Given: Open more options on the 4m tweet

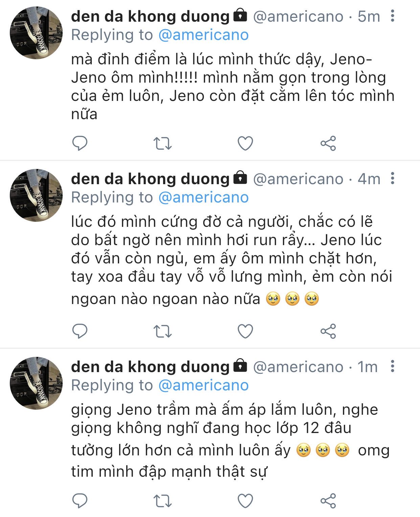Looking at the screenshot, I should click(392, 178).
